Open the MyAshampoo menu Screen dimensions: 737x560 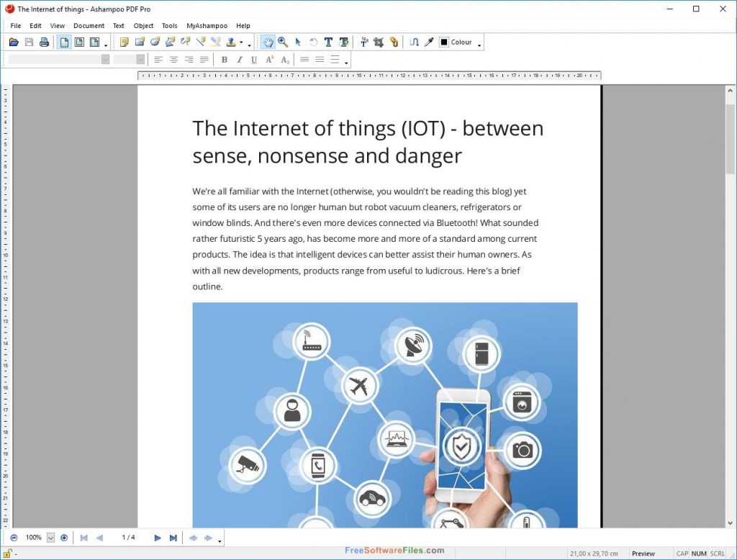tap(207, 26)
